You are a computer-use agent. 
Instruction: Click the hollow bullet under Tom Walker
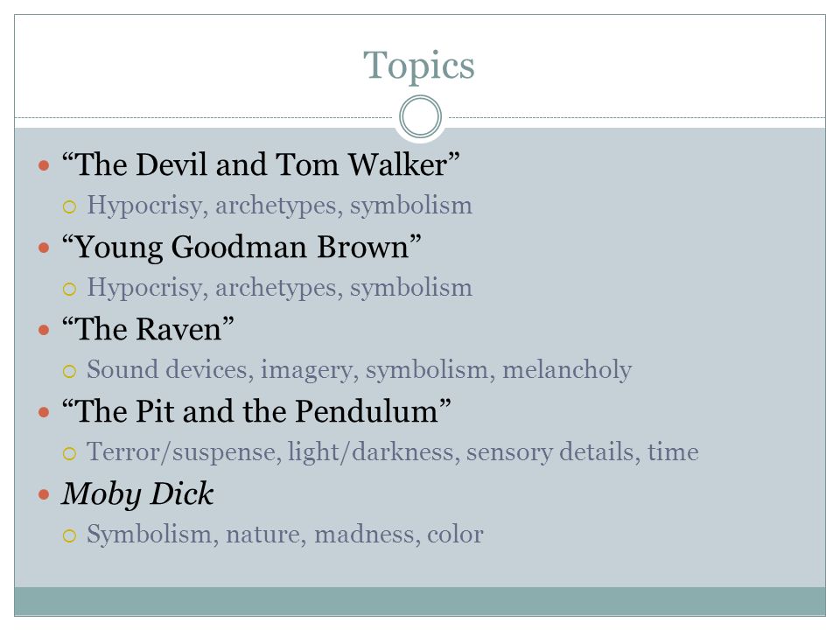[70, 206]
